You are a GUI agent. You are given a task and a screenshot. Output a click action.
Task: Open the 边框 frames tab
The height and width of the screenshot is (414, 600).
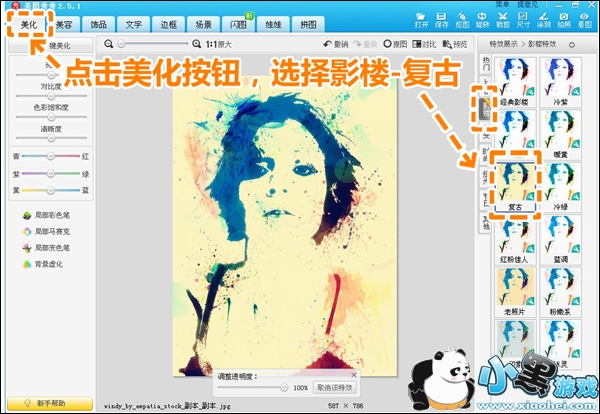coord(169,25)
